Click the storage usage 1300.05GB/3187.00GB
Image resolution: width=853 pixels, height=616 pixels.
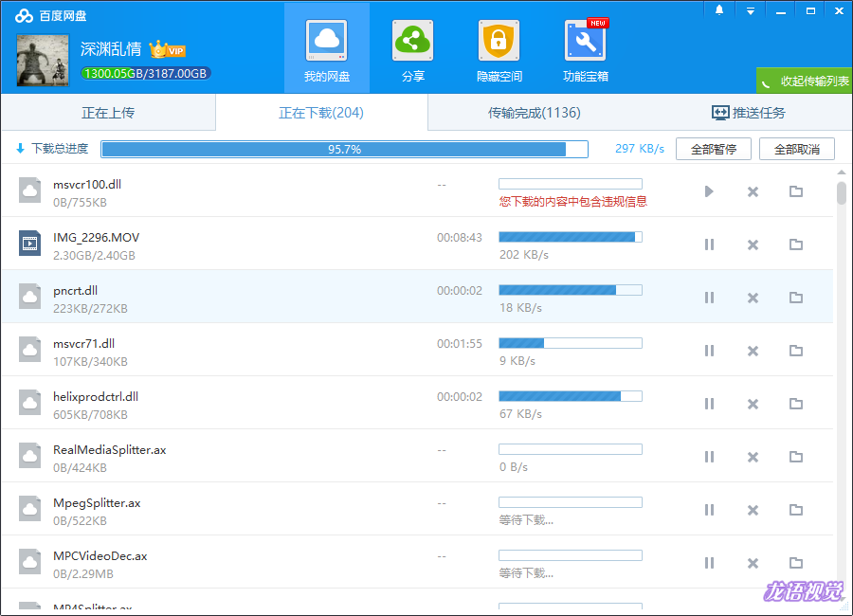click(145, 74)
